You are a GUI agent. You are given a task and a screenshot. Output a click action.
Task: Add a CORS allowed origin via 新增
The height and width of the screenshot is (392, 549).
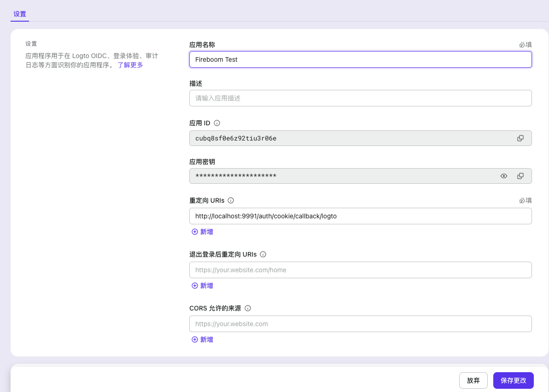point(203,339)
